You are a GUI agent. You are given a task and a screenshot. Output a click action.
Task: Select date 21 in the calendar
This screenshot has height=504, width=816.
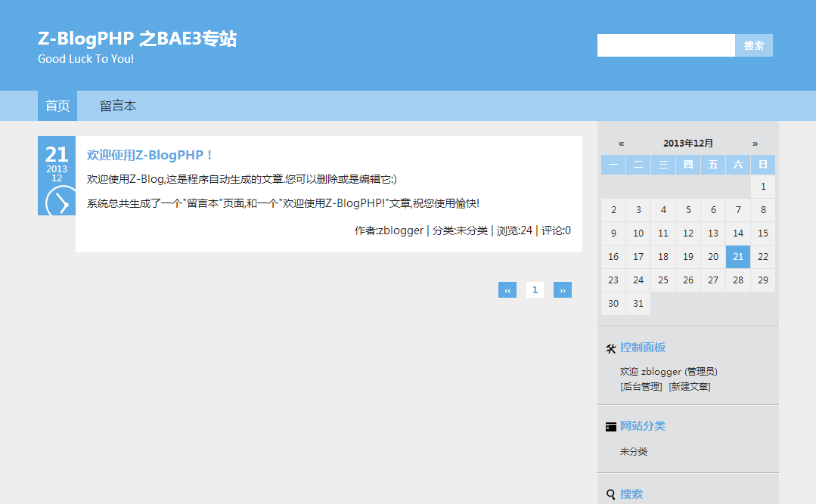737,256
